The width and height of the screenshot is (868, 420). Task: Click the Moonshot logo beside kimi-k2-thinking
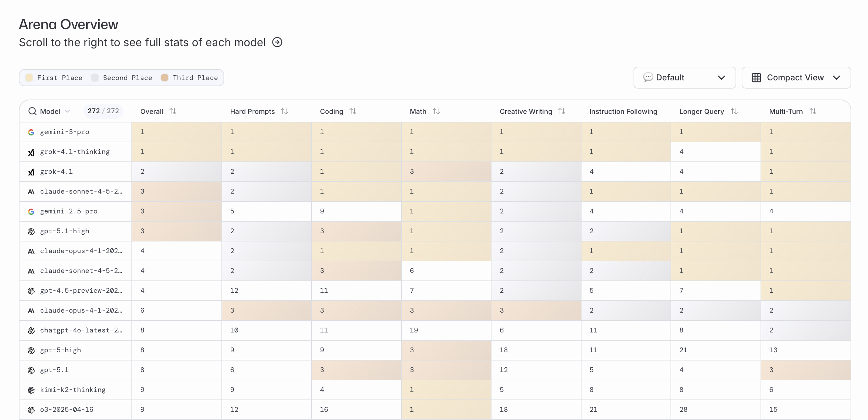tap(31, 390)
